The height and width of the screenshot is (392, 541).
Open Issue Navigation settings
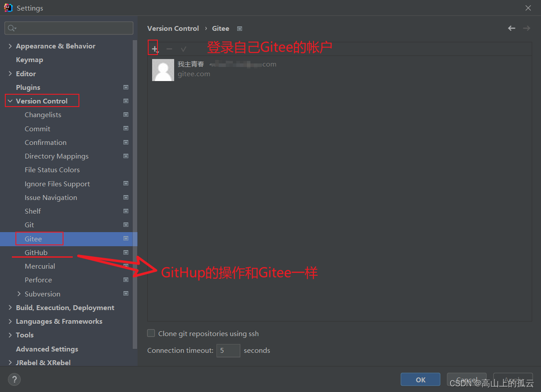[x=51, y=197]
